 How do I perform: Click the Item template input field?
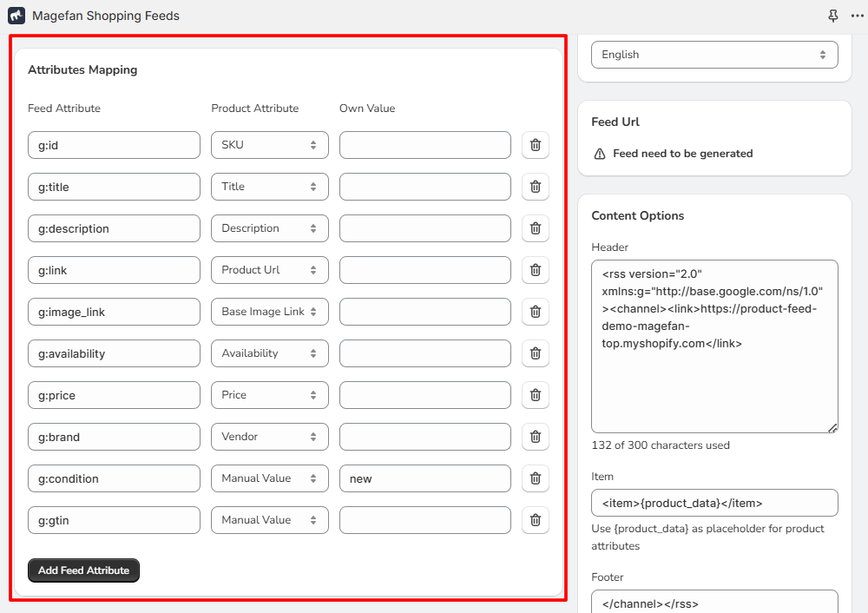[x=714, y=503]
